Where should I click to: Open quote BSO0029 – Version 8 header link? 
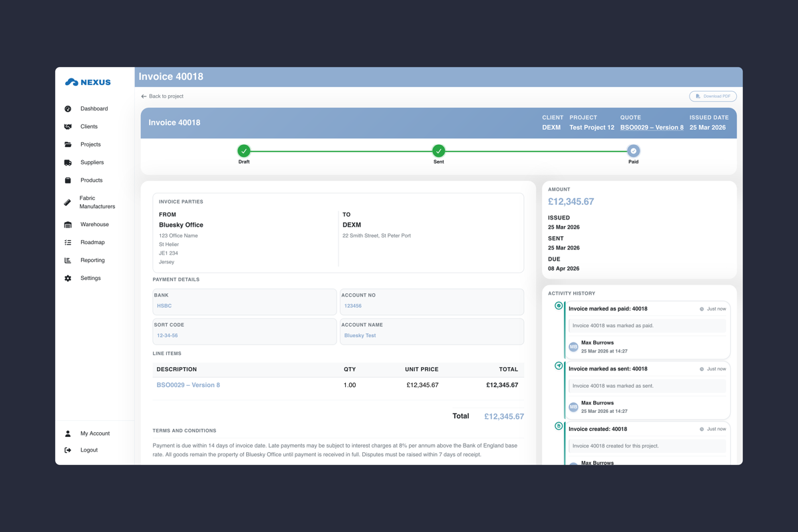click(652, 128)
